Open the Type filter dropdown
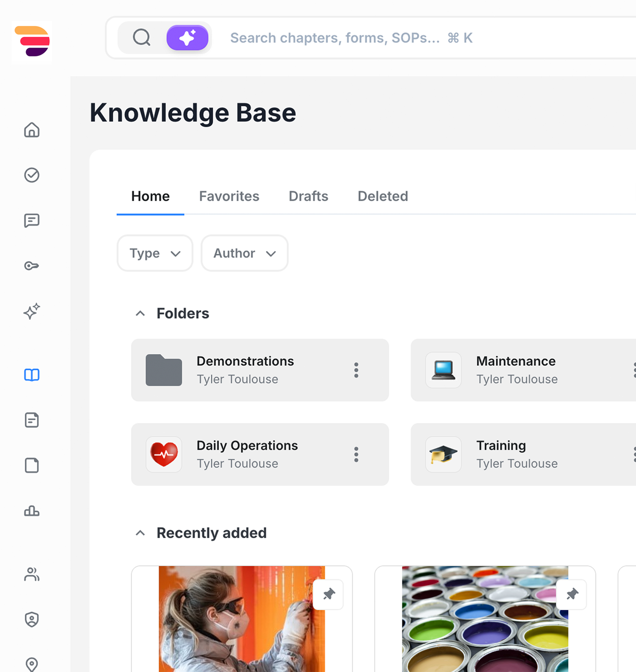The width and height of the screenshot is (636, 672). click(155, 253)
